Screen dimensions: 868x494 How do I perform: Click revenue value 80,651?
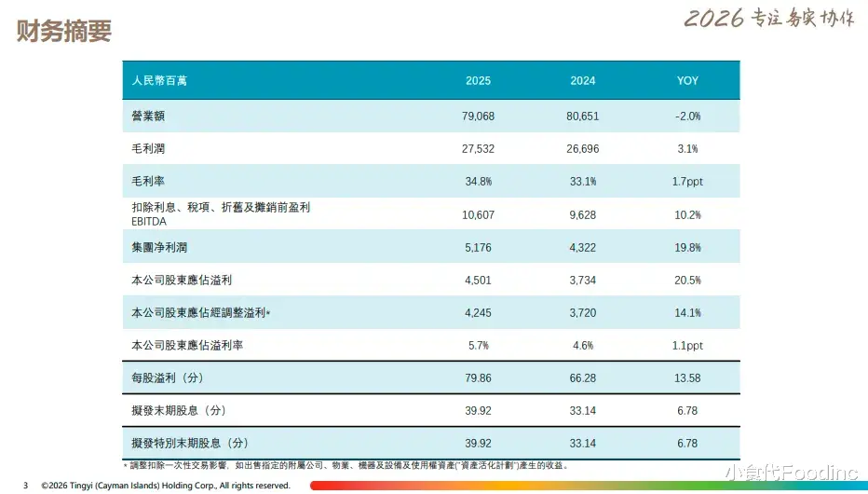(583, 117)
